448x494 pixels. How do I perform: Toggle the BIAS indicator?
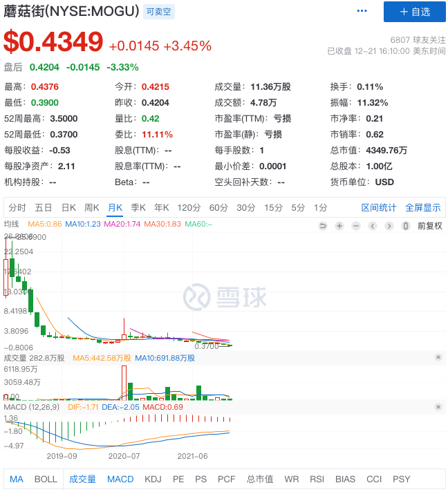pos(345,479)
